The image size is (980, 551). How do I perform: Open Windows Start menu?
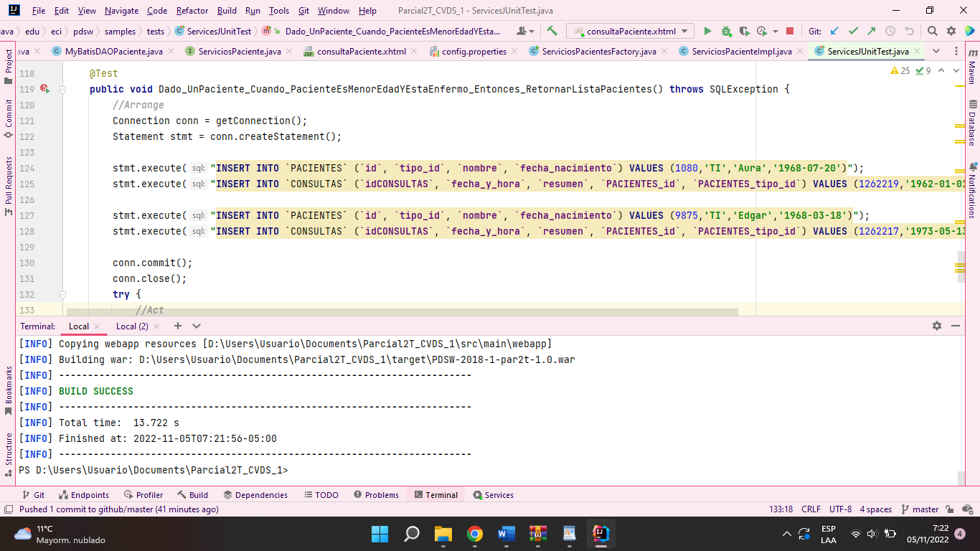[380, 534]
